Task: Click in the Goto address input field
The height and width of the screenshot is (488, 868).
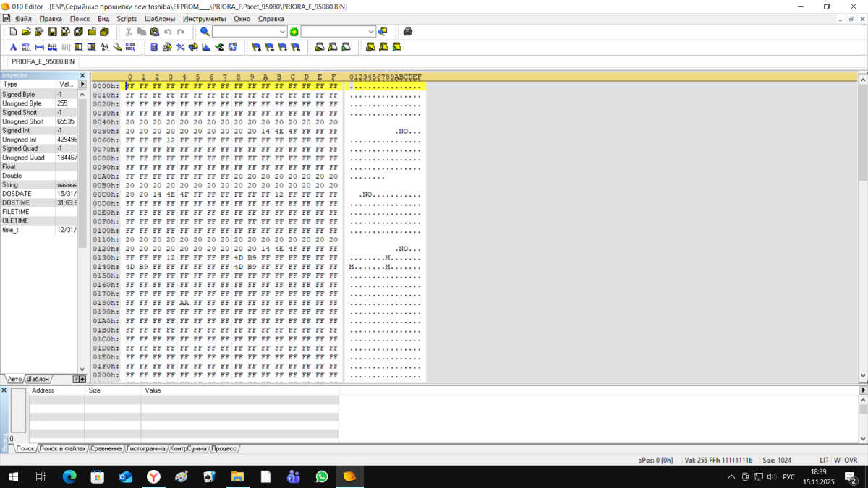Action: click(x=334, y=32)
